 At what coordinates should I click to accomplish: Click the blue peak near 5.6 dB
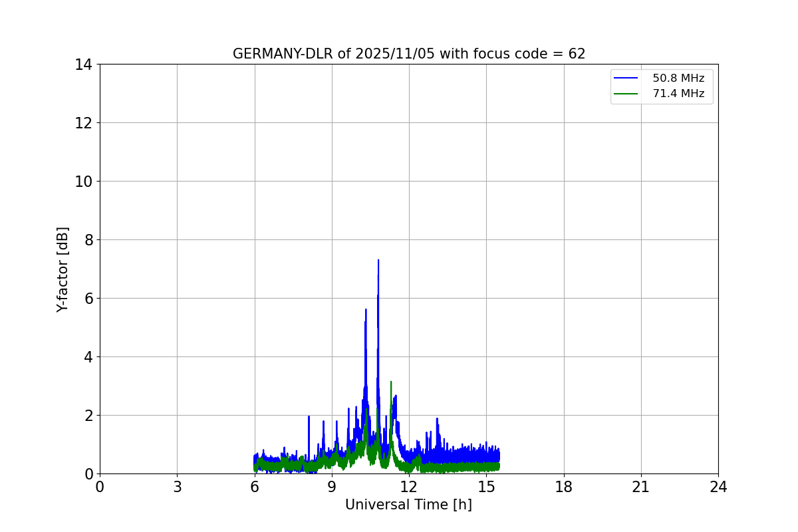(x=366, y=310)
